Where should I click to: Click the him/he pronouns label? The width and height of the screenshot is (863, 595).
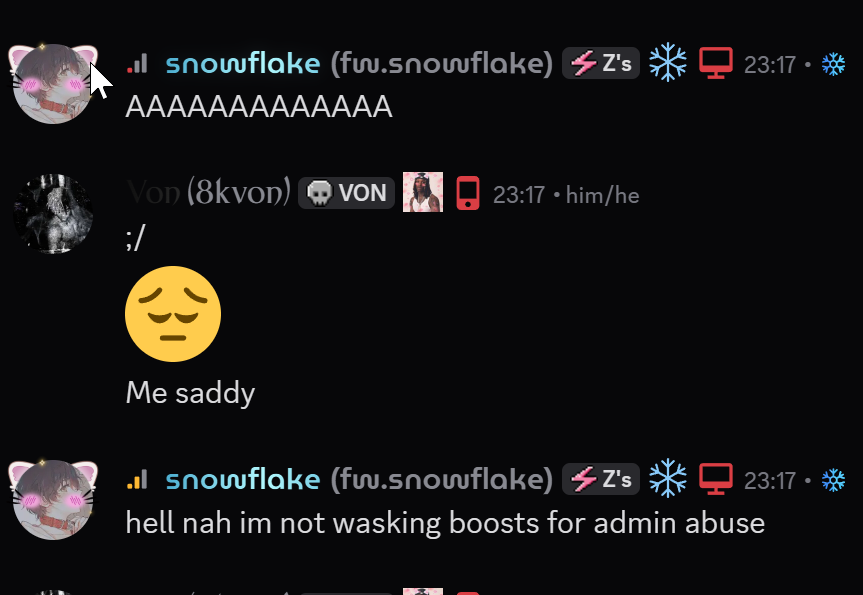pos(603,195)
